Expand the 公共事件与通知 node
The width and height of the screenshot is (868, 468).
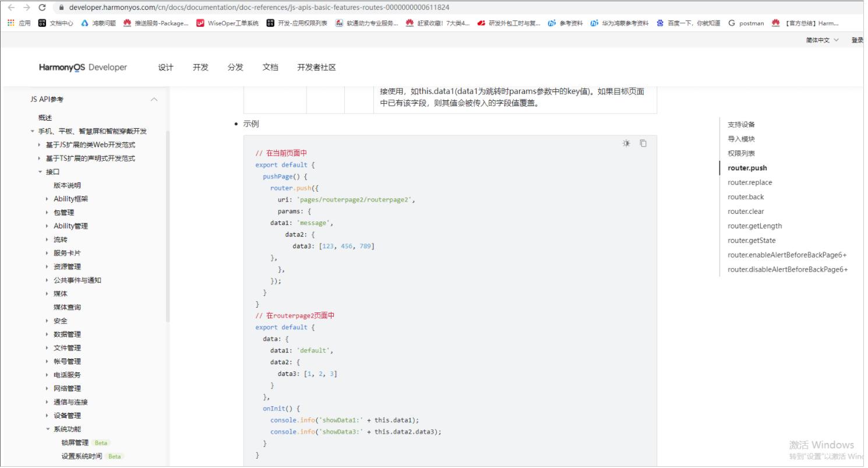[47, 280]
